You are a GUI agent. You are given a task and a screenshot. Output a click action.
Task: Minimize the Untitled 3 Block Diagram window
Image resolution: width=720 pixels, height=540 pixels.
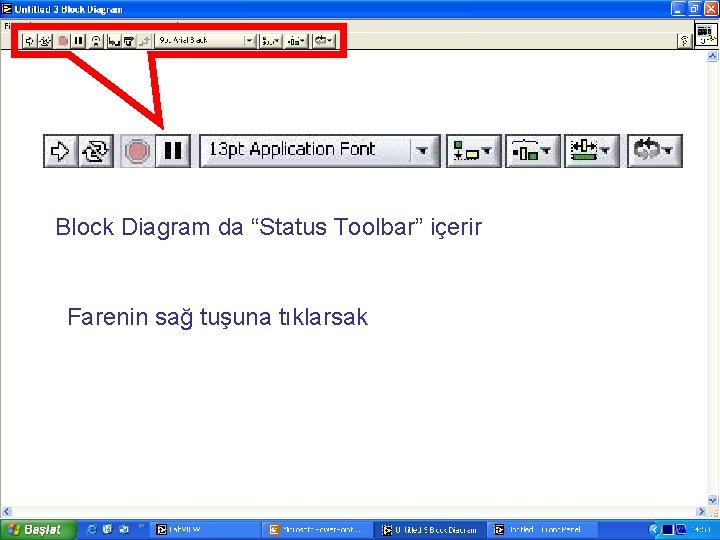678,9
